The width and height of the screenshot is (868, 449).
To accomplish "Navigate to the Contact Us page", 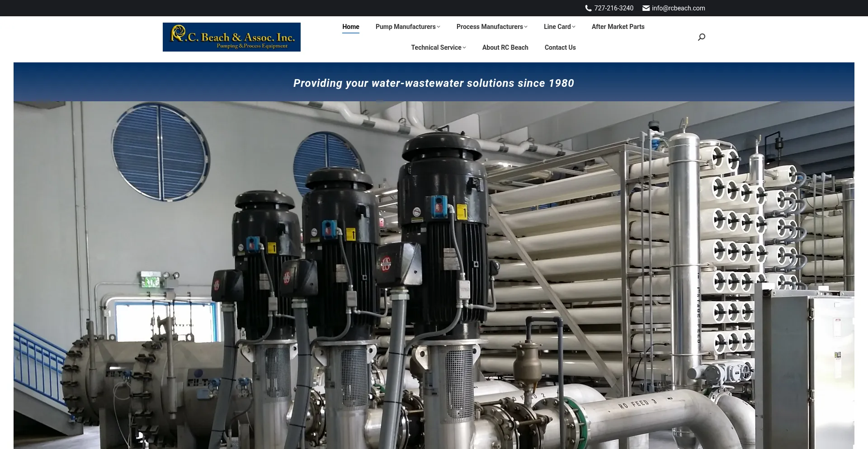I will (x=560, y=47).
